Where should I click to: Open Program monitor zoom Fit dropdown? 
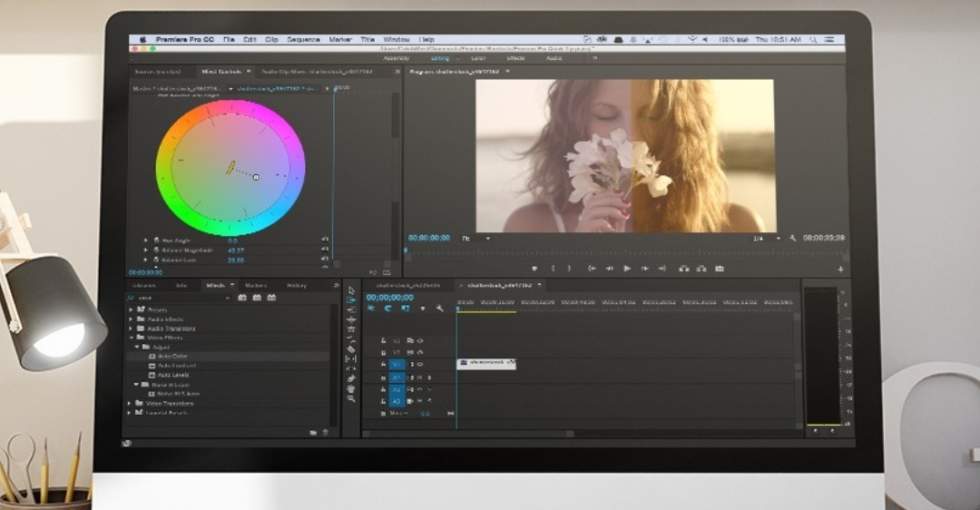pos(475,239)
